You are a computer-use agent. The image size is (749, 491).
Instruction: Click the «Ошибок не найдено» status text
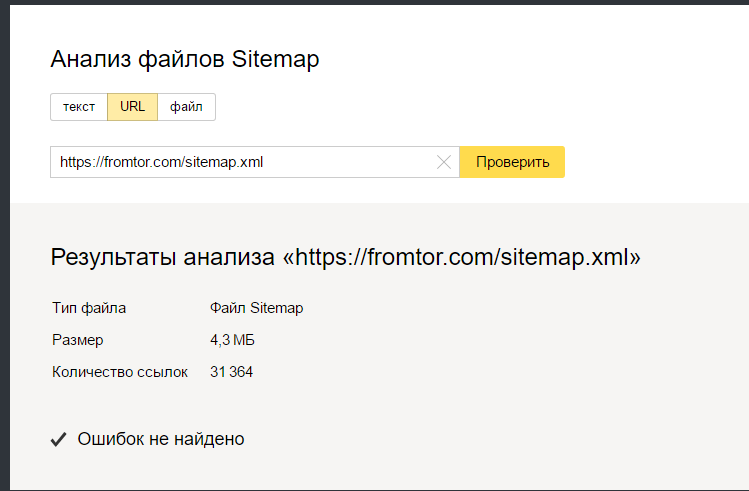tap(161, 439)
